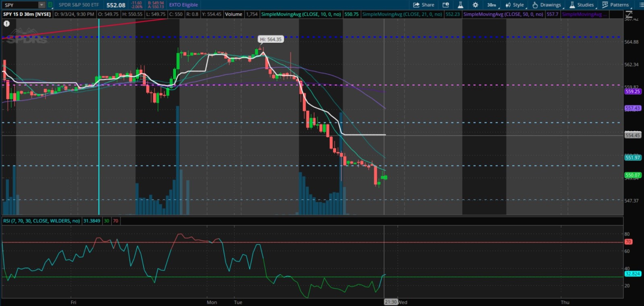The width and height of the screenshot is (644, 306).
Task: Click the 550.07 green last price bubble
Action: point(633,175)
